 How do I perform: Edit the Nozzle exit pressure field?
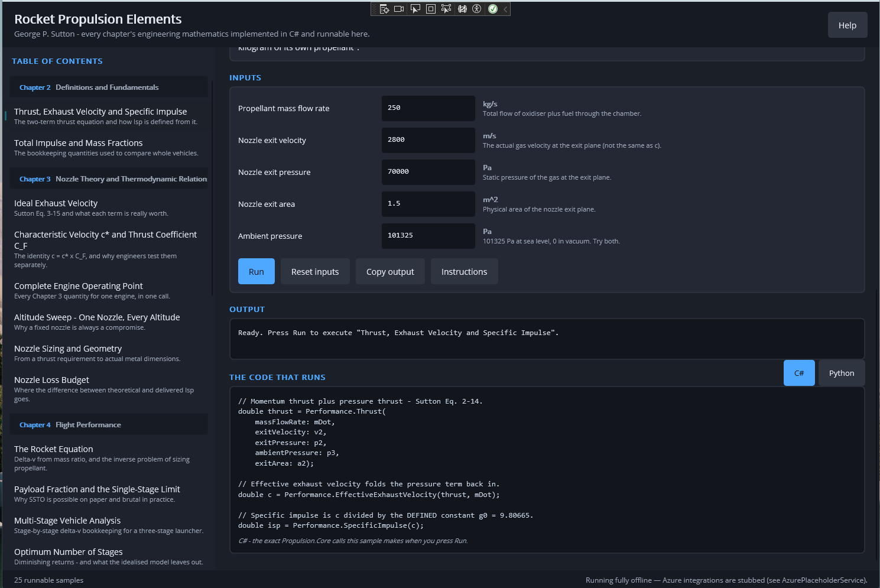[x=428, y=172]
